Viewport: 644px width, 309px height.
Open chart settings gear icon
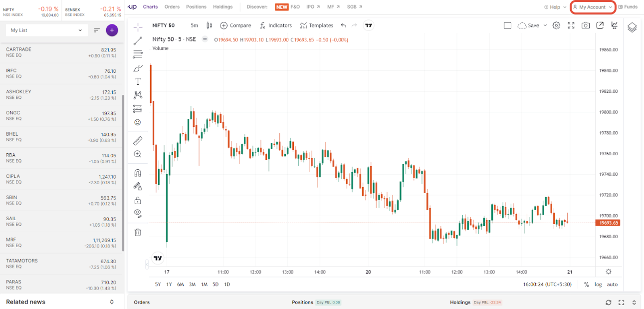(x=556, y=25)
